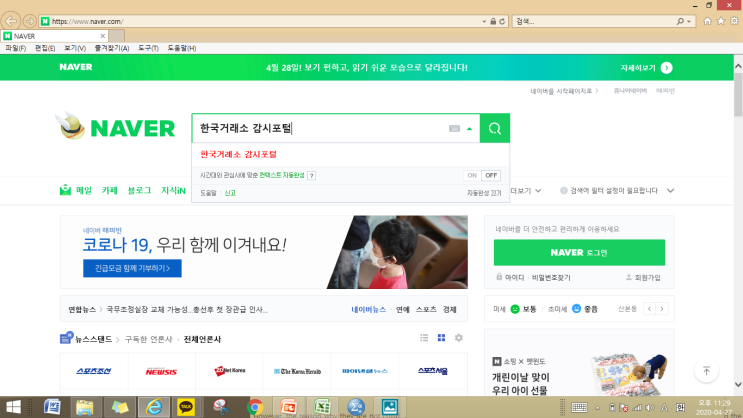Open the 컨텍스트 자동완성 link
This screenshot has width=743, height=418.
tap(281, 175)
